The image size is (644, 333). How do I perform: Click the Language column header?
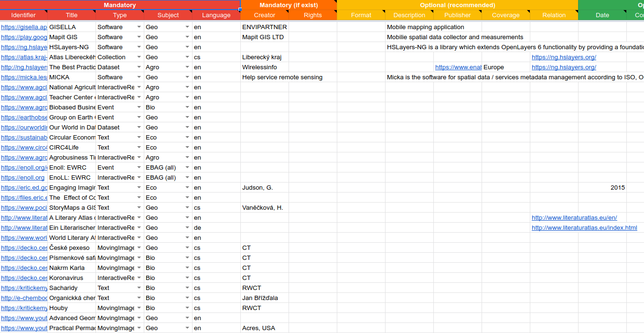tap(216, 15)
